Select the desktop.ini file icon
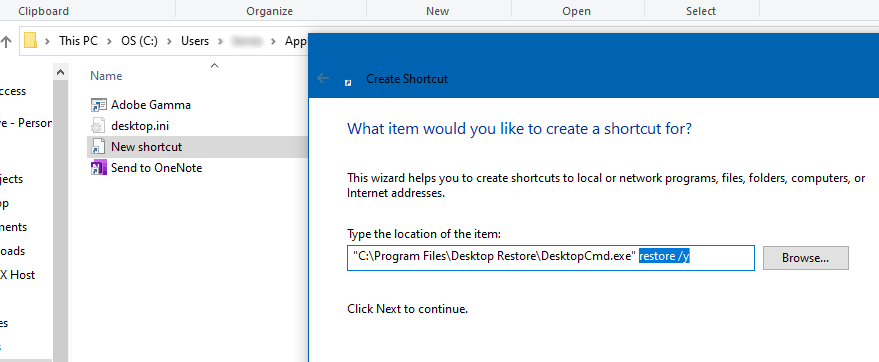The height and width of the screenshot is (362, 879). click(x=99, y=126)
